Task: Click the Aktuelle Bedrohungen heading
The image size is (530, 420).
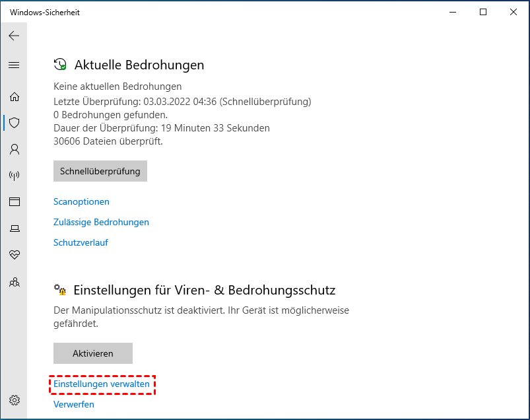Action: (139, 65)
